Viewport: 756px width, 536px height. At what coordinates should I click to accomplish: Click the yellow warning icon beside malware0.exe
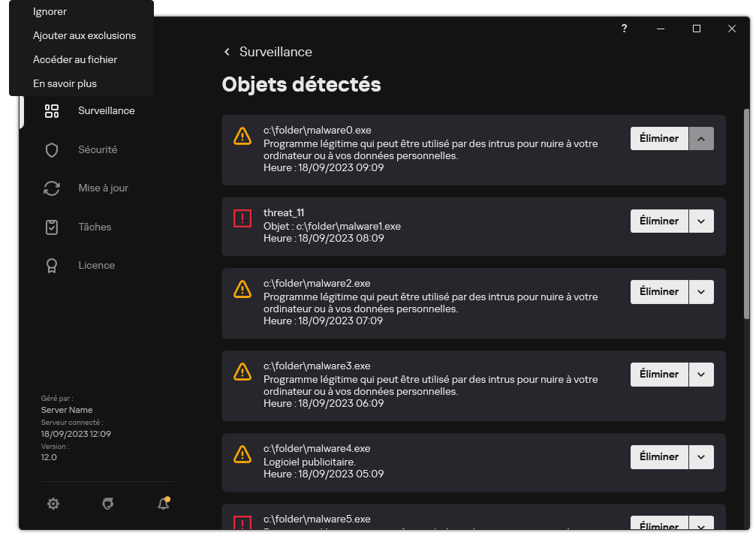242,136
